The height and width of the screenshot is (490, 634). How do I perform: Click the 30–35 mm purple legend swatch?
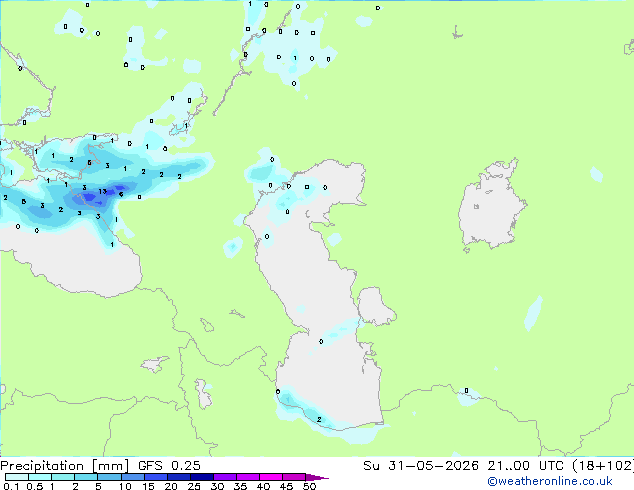(x=225, y=477)
